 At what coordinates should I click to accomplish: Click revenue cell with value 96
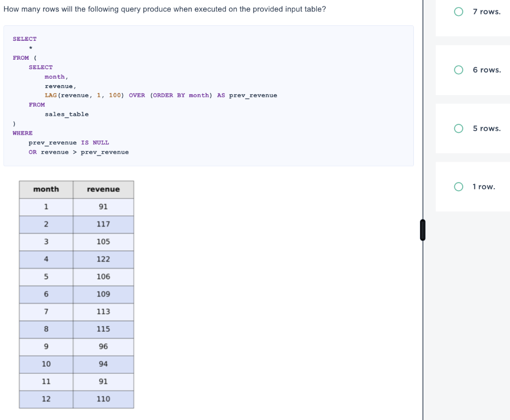pos(104,347)
